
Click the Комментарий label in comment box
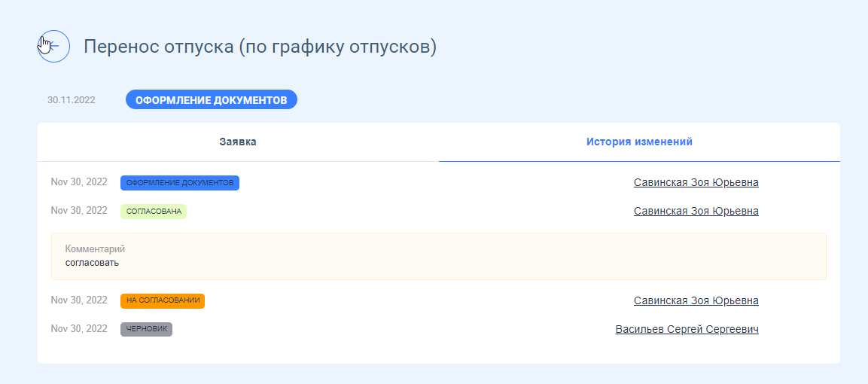95,249
